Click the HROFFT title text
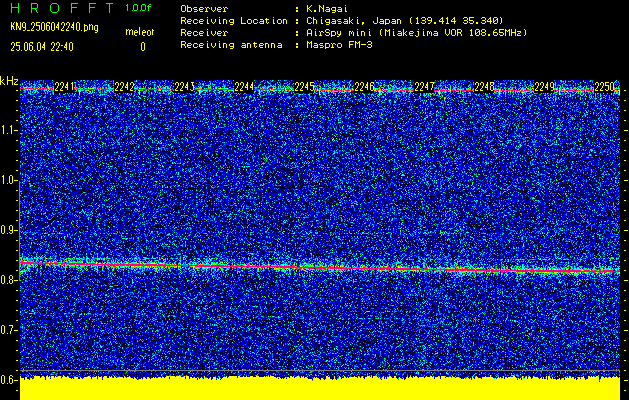Screen dimensions: 629x400 point(62,8)
